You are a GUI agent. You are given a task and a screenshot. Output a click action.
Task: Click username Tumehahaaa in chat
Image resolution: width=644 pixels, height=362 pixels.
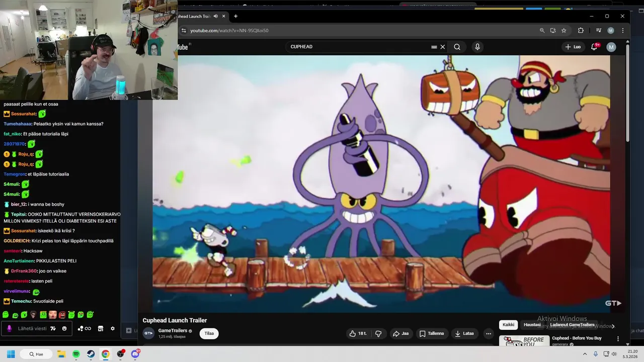pyautogui.click(x=18, y=124)
